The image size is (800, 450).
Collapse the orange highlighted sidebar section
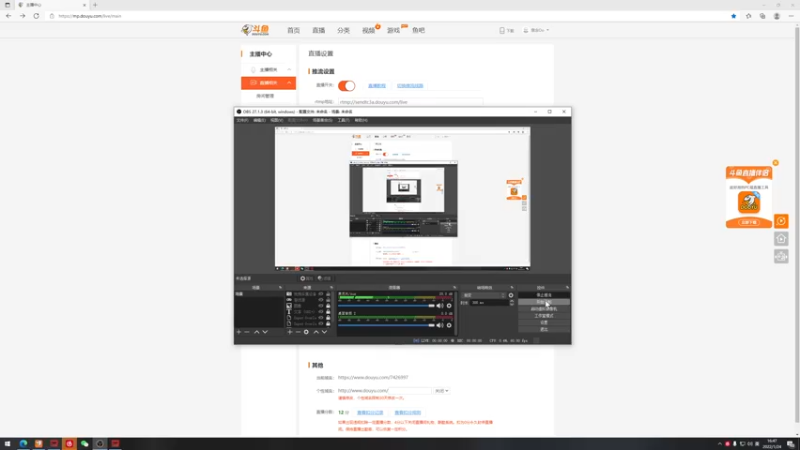[x=268, y=83]
